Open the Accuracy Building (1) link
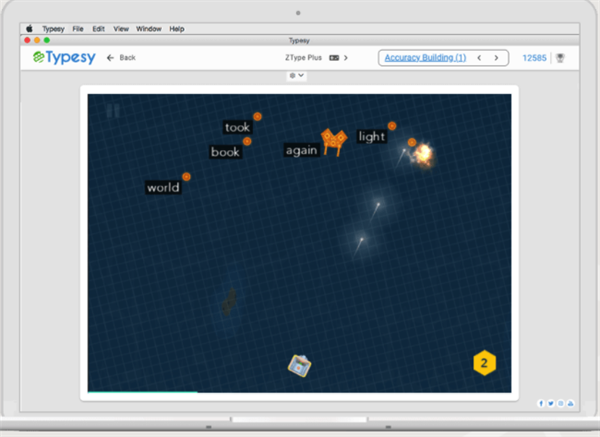 point(425,58)
